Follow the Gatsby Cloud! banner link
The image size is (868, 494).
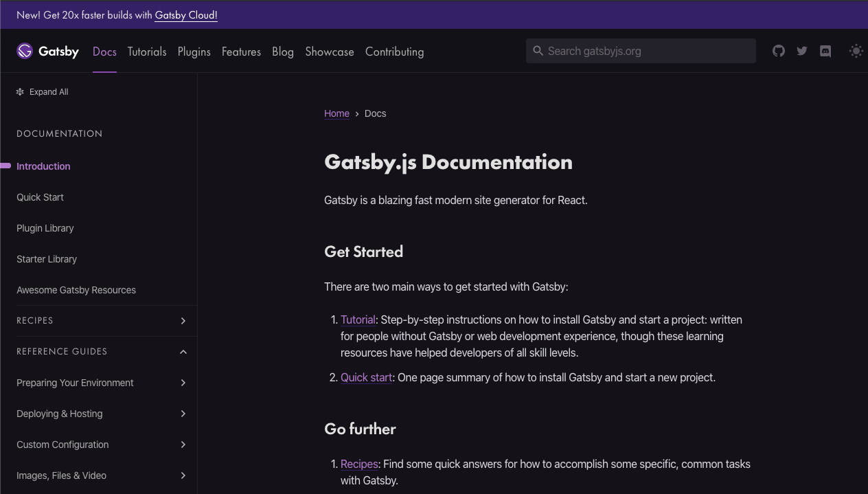(186, 15)
